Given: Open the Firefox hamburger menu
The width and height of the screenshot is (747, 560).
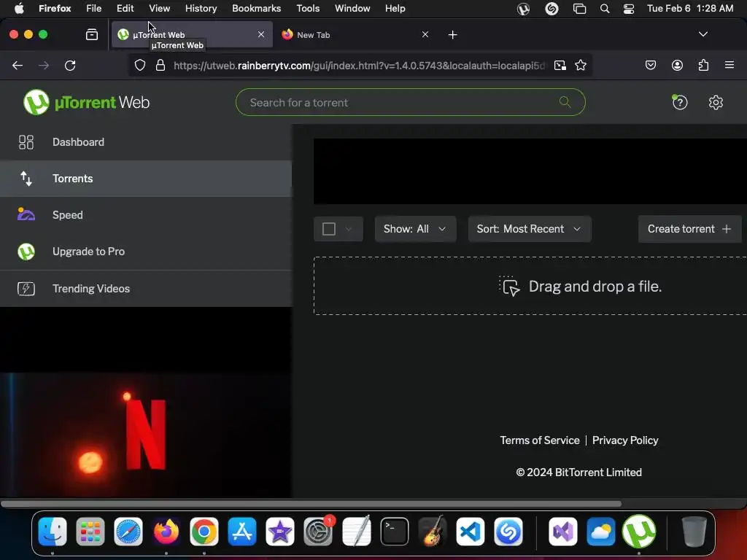Looking at the screenshot, I should pyautogui.click(x=729, y=65).
